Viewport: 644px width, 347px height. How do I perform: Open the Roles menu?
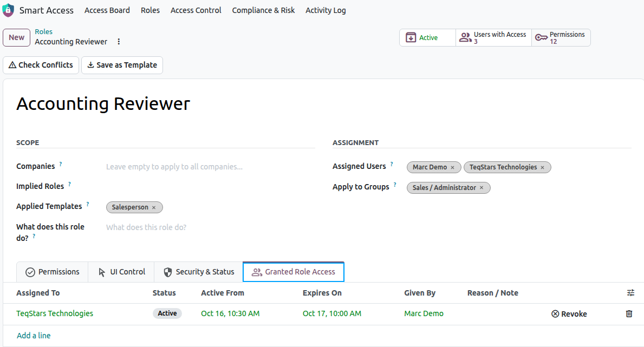point(151,10)
